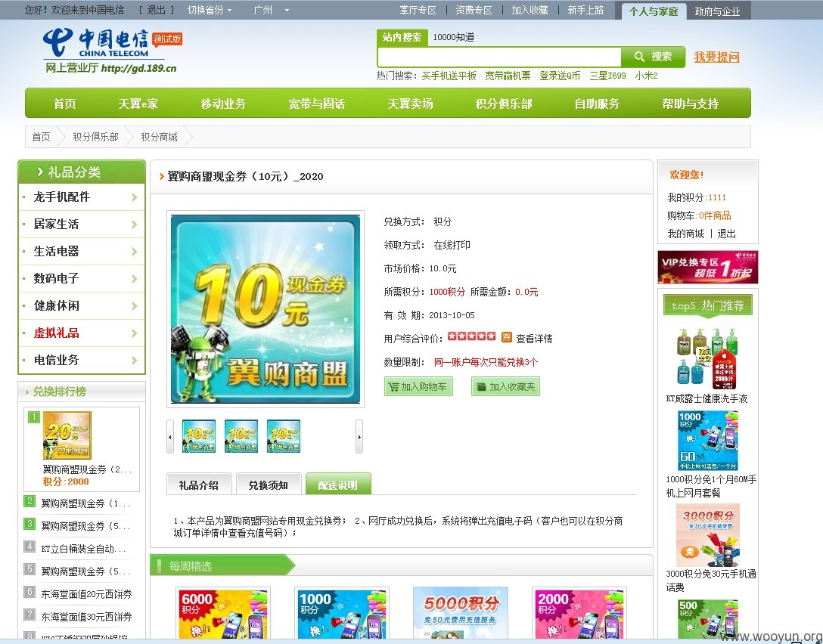
Task: Open the 查看详情 rating link
Action: pos(534,339)
